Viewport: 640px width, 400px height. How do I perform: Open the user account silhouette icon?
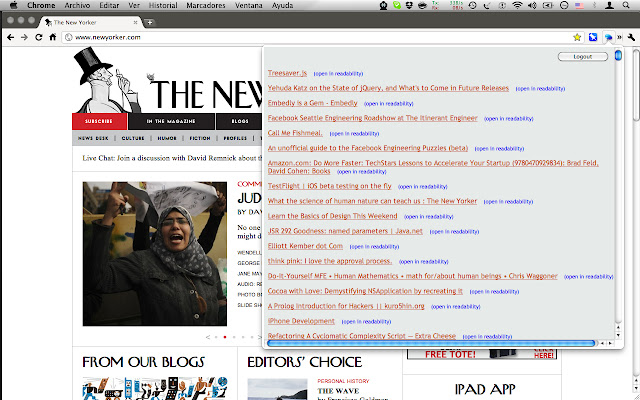point(609,5)
